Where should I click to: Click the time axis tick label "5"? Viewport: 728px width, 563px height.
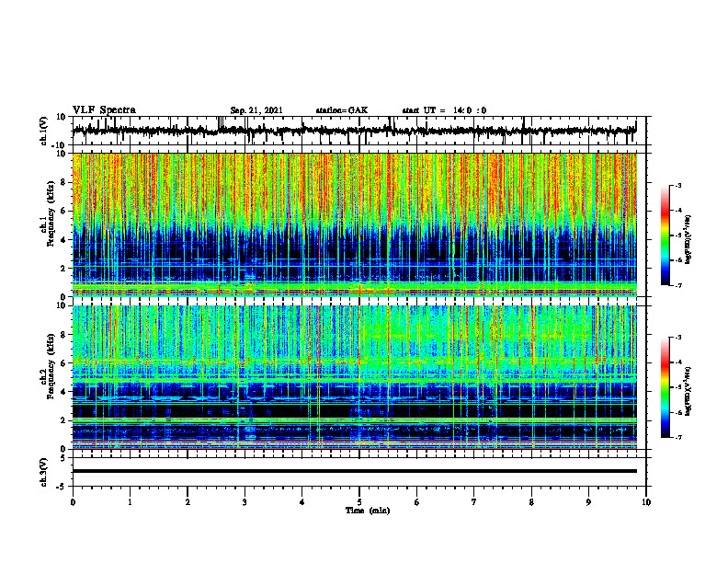(x=359, y=502)
